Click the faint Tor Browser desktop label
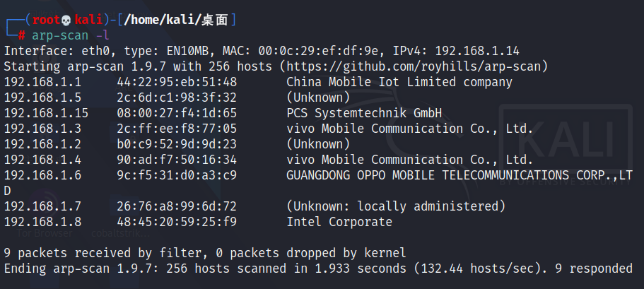Viewport: 644px width, 289px height. click(x=46, y=232)
